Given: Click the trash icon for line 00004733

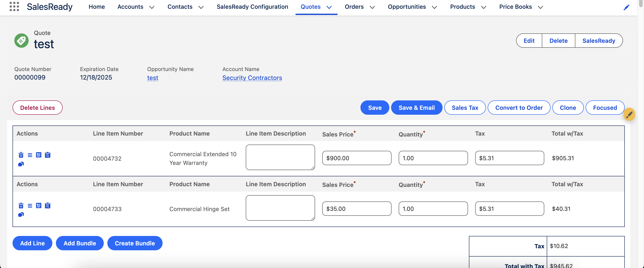Looking at the screenshot, I should pos(21,206).
